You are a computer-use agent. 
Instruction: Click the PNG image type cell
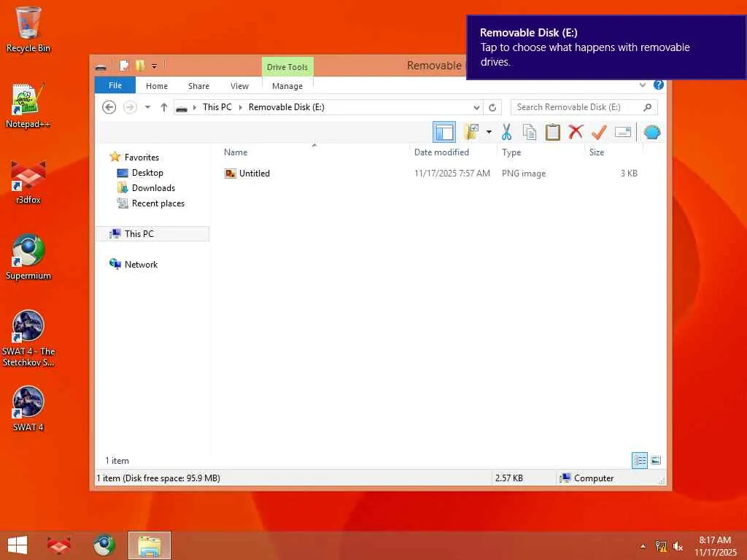tap(524, 174)
